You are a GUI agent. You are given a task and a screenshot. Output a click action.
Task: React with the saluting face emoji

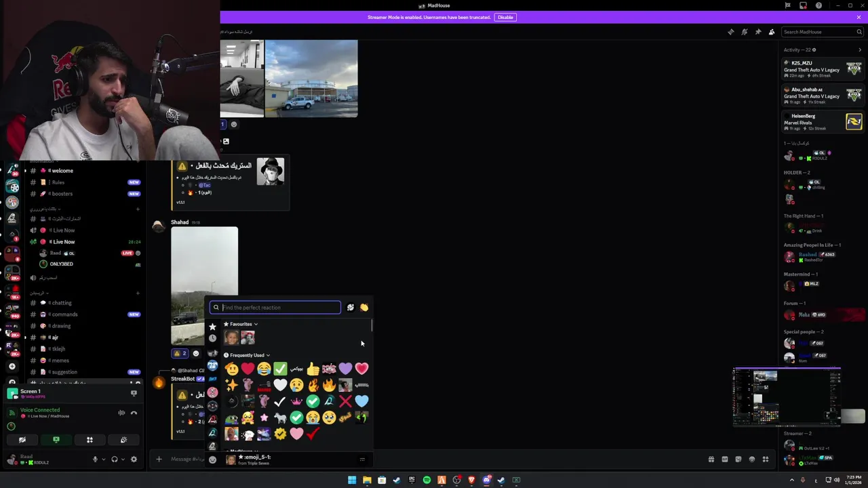coord(231,369)
